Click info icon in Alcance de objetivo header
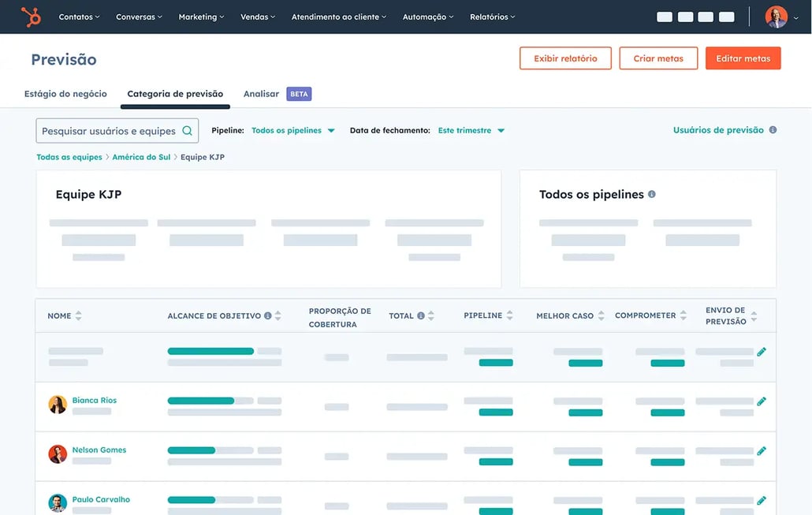The image size is (812, 515). [268, 315]
